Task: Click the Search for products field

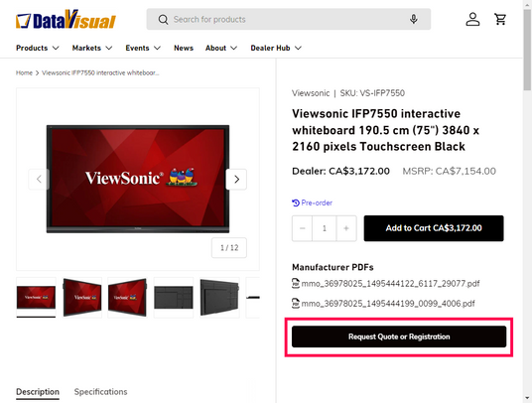Action: tap(289, 19)
